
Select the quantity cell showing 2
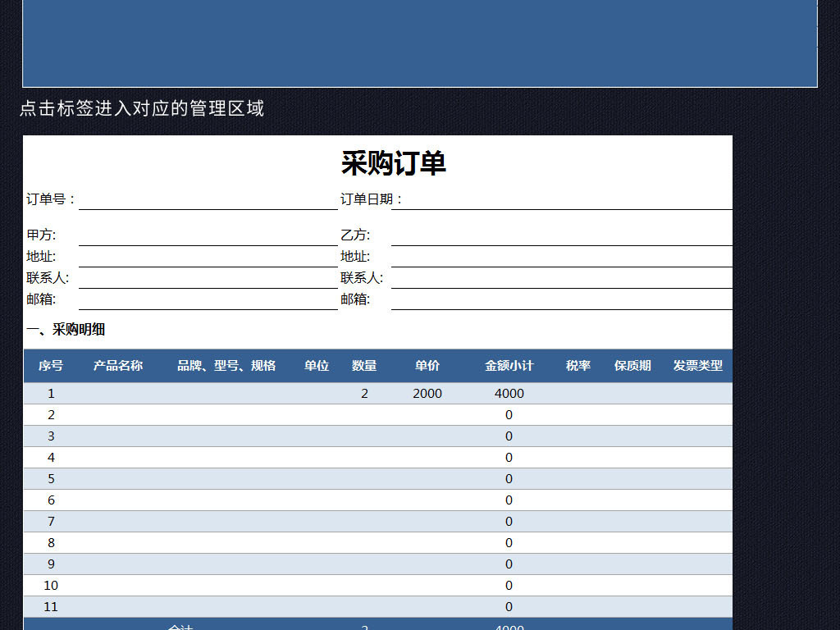[364, 393]
